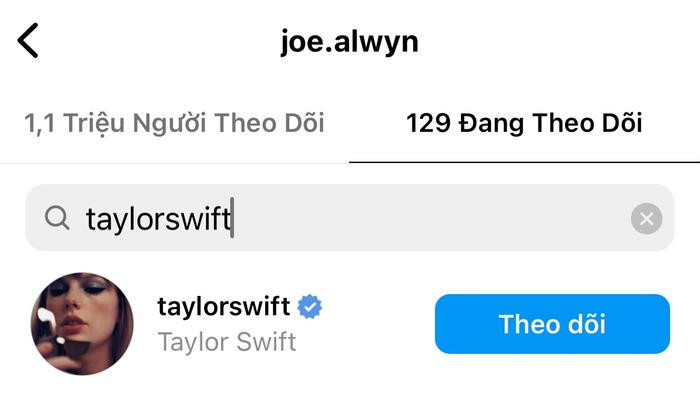Viewport: 700px width, 416px height.
Task: Tap the active tab underline indicator
Action: click(525, 162)
